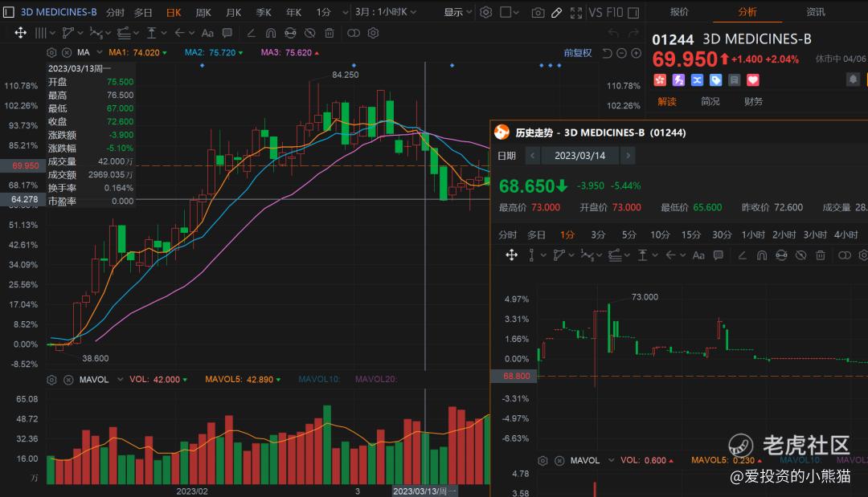This screenshot has height=497, width=868.
Task: Open the 资讯 news tab
Action: [x=815, y=12]
